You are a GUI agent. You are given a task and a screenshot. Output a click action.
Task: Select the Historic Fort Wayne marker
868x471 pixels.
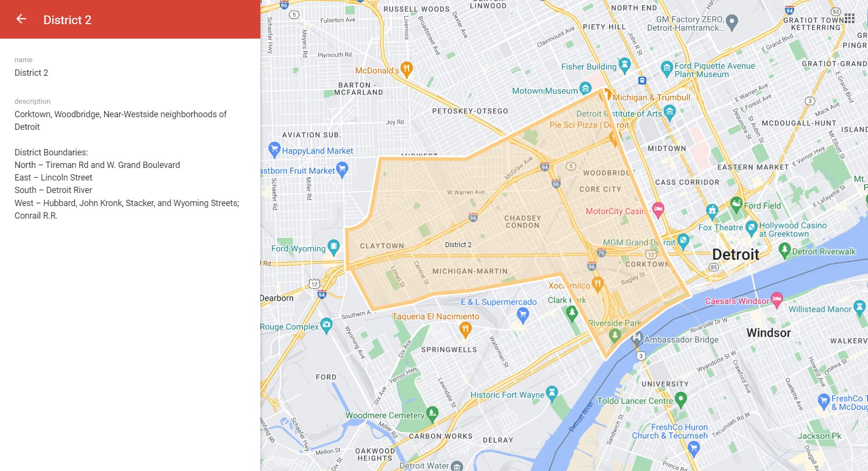552,392
